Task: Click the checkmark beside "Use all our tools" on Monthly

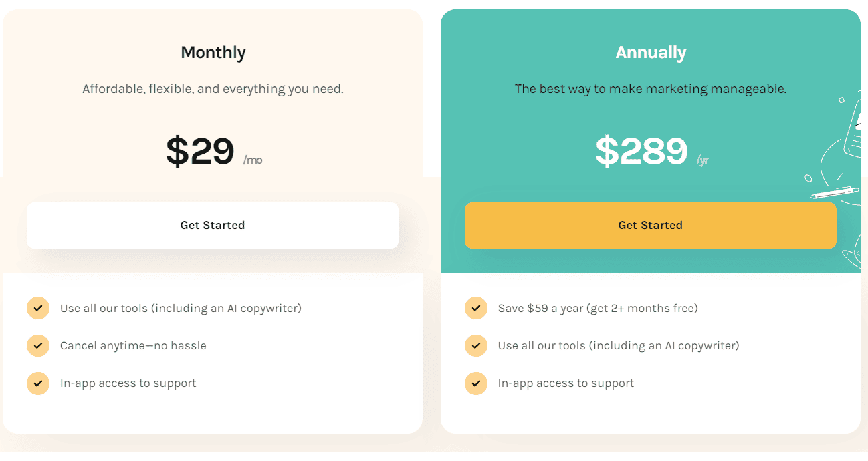Action: tap(38, 308)
